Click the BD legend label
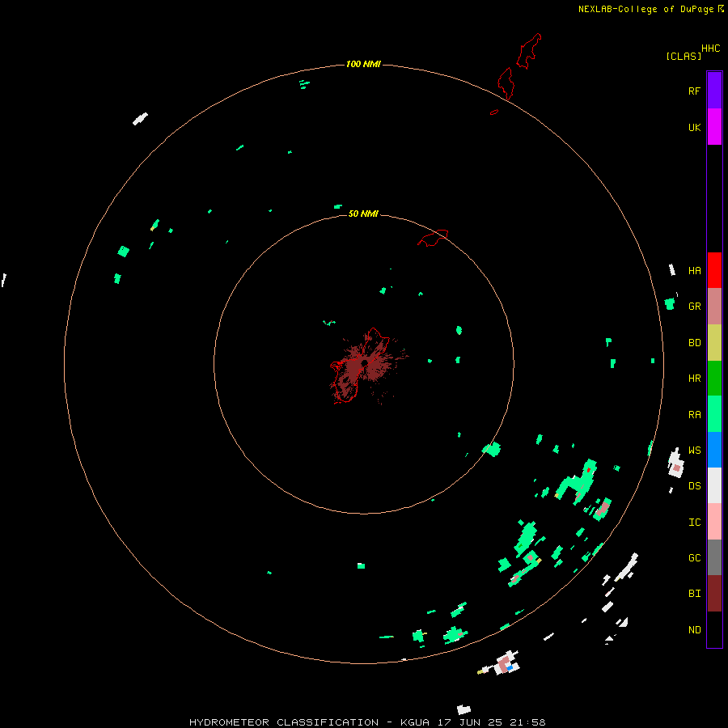 coord(695,343)
